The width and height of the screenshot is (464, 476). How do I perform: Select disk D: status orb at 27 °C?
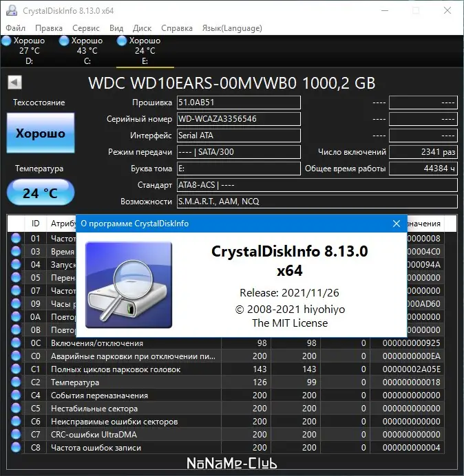[6, 41]
